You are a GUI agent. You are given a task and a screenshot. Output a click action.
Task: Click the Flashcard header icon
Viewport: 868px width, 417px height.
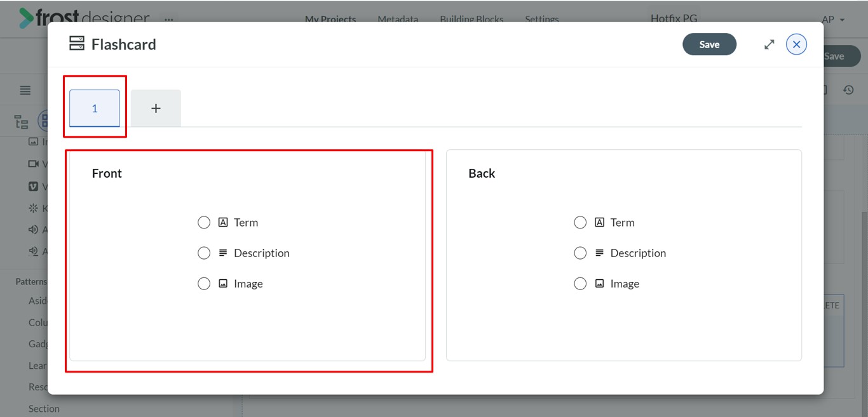(x=76, y=44)
